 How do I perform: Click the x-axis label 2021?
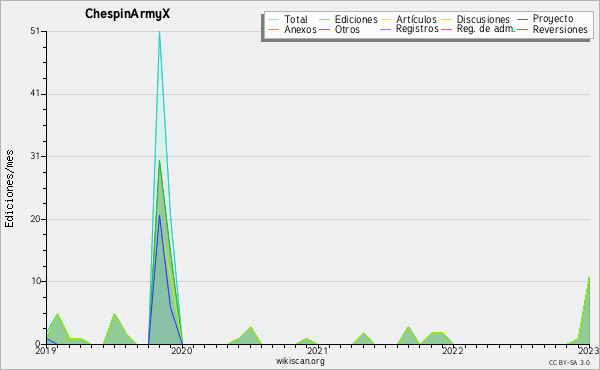[x=317, y=350]
